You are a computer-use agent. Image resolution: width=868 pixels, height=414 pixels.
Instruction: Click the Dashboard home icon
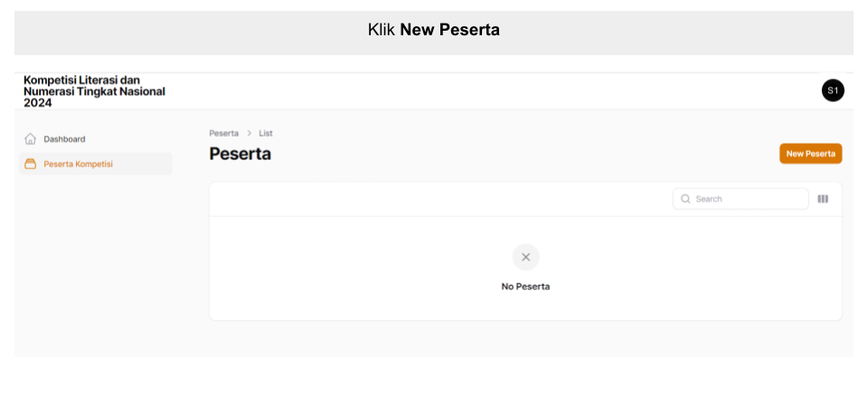[31, 139]
